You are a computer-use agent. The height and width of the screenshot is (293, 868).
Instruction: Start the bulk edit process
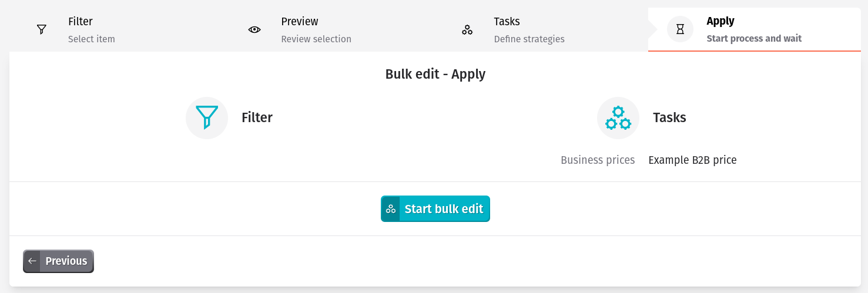pyautogui.click(x=435, y=209)
